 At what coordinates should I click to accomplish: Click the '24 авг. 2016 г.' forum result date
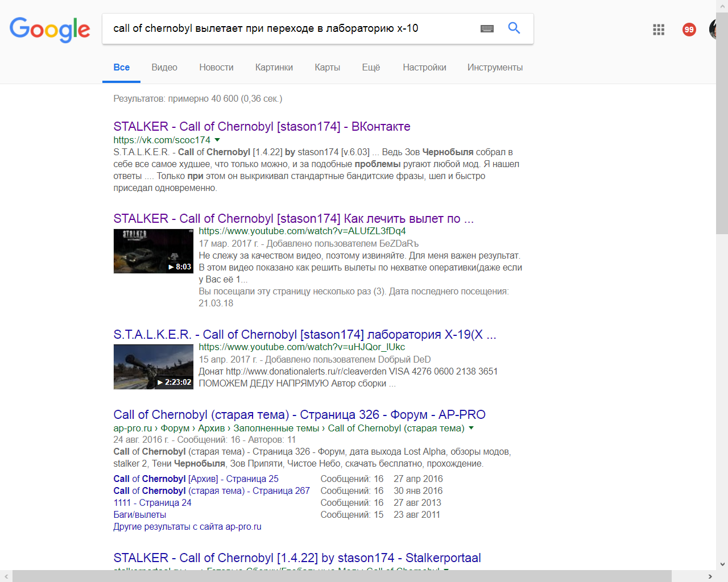[142, 440]
